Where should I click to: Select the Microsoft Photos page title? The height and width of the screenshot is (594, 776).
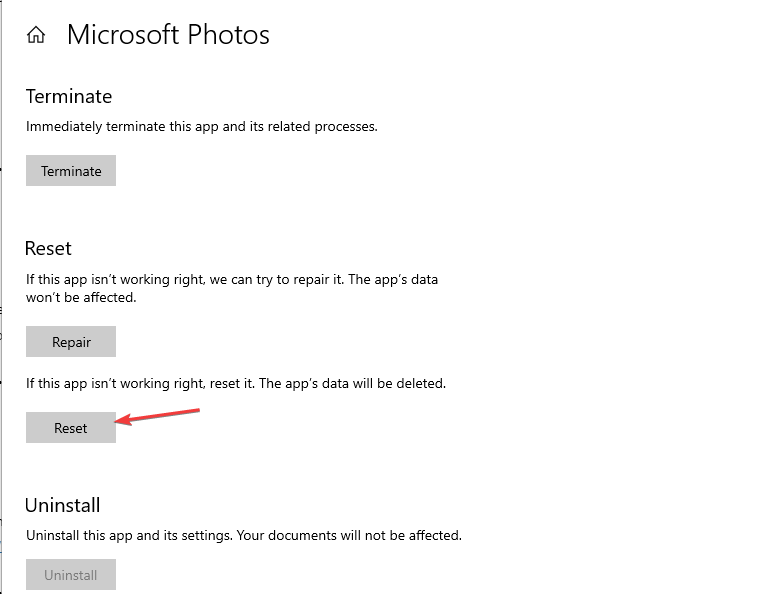(168, 35)
